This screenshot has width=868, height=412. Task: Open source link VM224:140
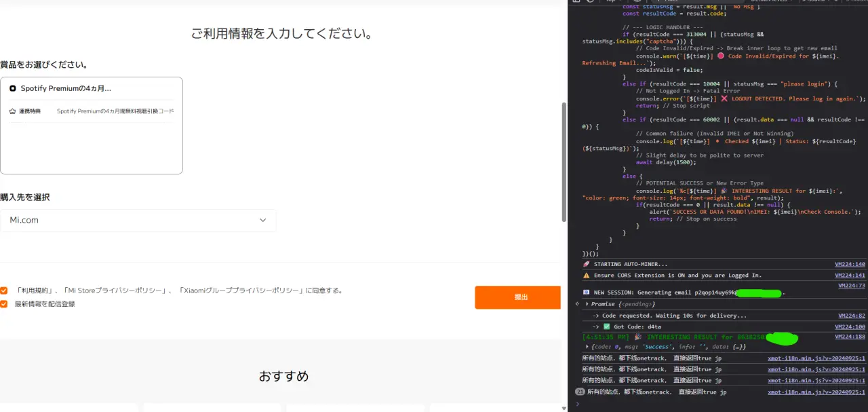[850, 264]
